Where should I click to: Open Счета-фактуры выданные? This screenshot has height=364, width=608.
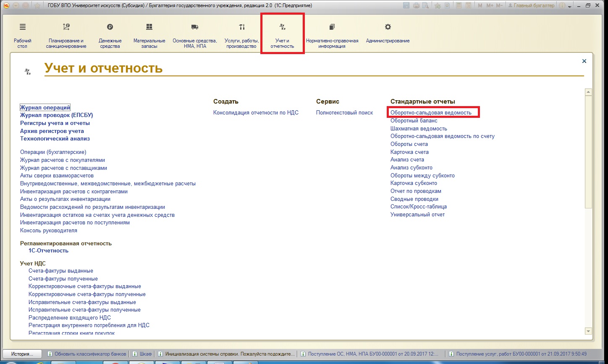point(61,271)
